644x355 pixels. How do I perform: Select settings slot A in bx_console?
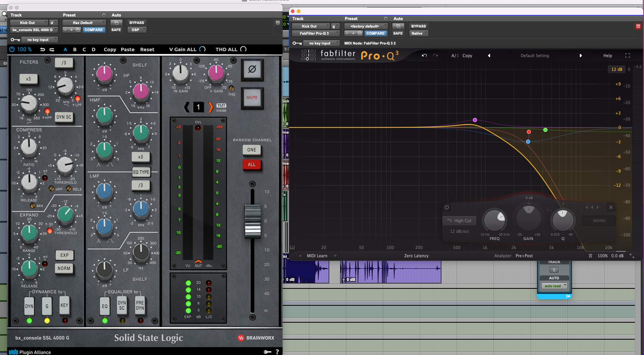[x=65, y=50]
